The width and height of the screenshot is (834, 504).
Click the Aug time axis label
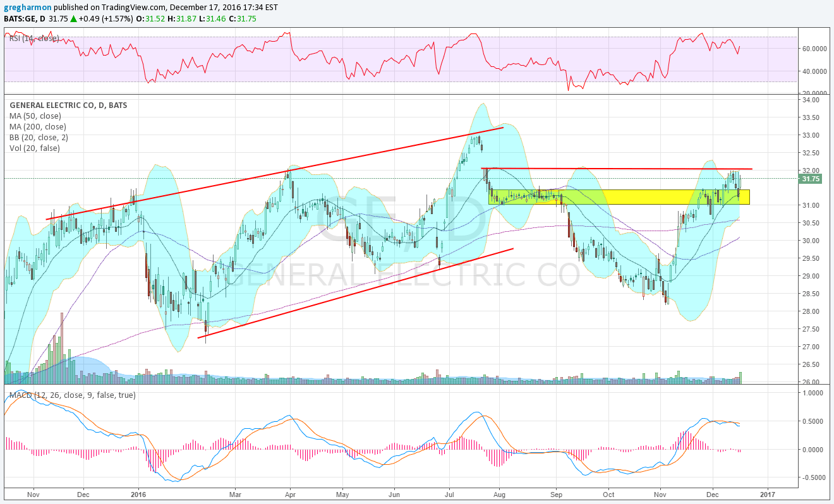(x=500, y=495)
